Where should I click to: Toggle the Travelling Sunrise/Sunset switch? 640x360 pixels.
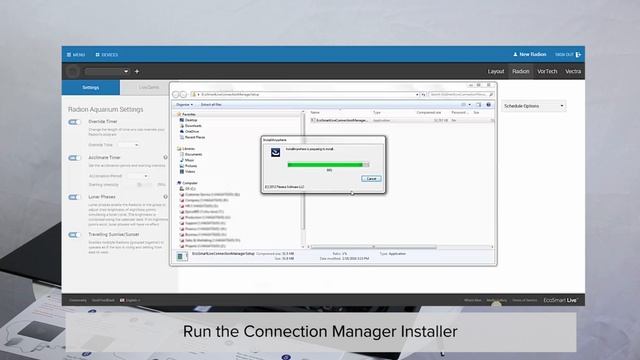click(x=74, y=235)
